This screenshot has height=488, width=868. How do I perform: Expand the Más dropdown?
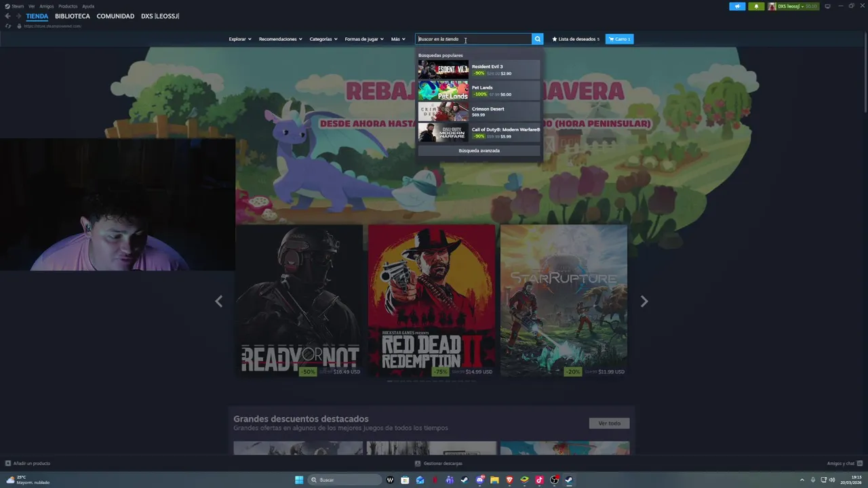[398, 39]
